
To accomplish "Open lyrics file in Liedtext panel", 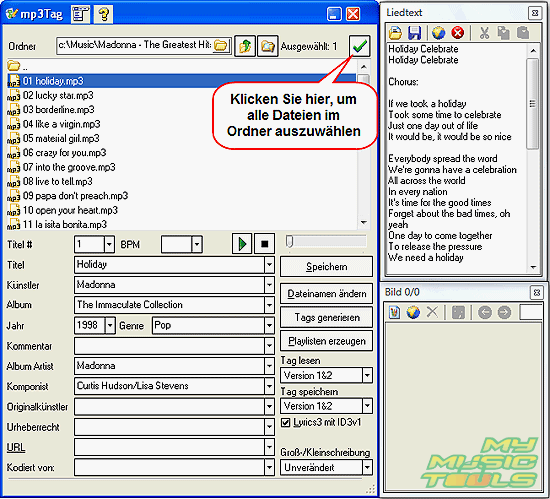I will pos(395,33).
